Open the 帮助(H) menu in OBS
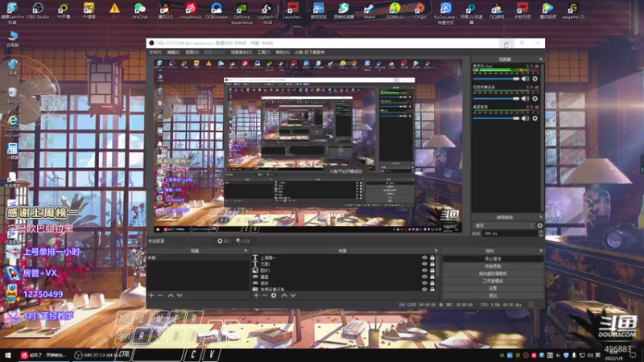This screenshot has width=644, height=362. [x=283, y=52]
